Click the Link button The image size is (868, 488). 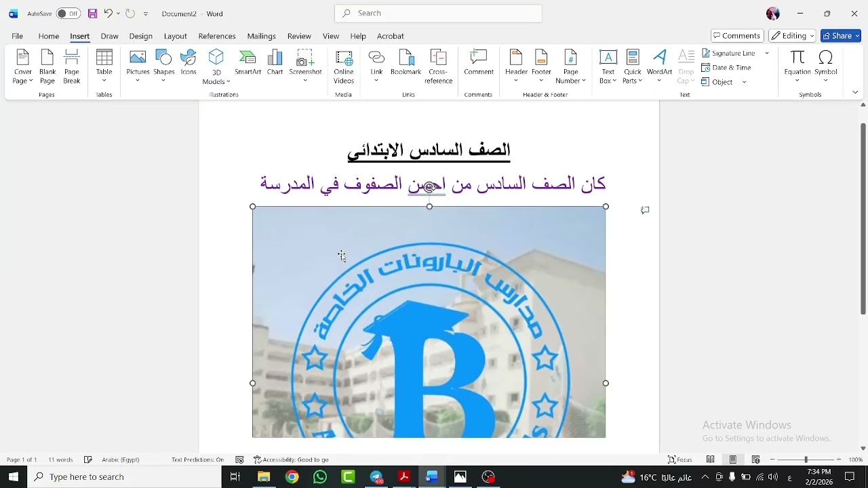376,66
